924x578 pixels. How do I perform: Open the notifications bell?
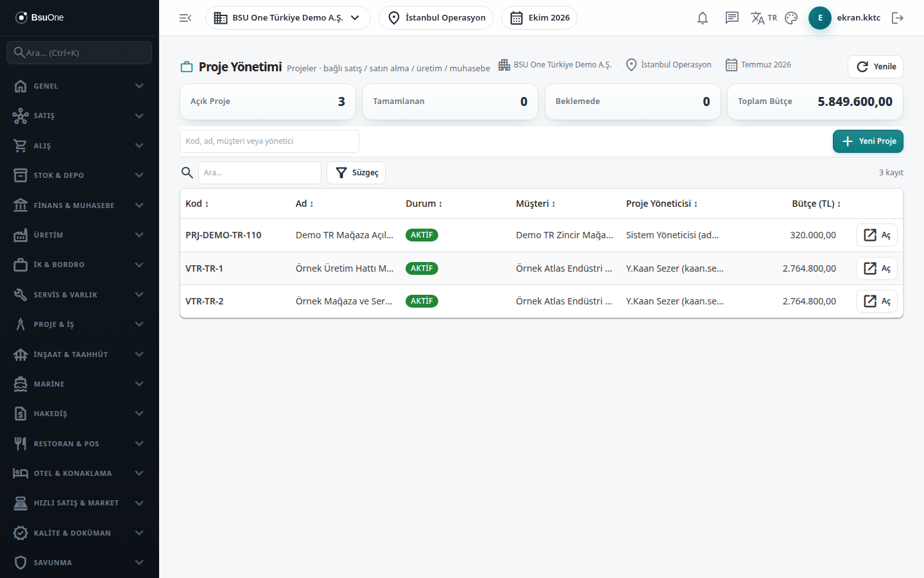[703, 18]
